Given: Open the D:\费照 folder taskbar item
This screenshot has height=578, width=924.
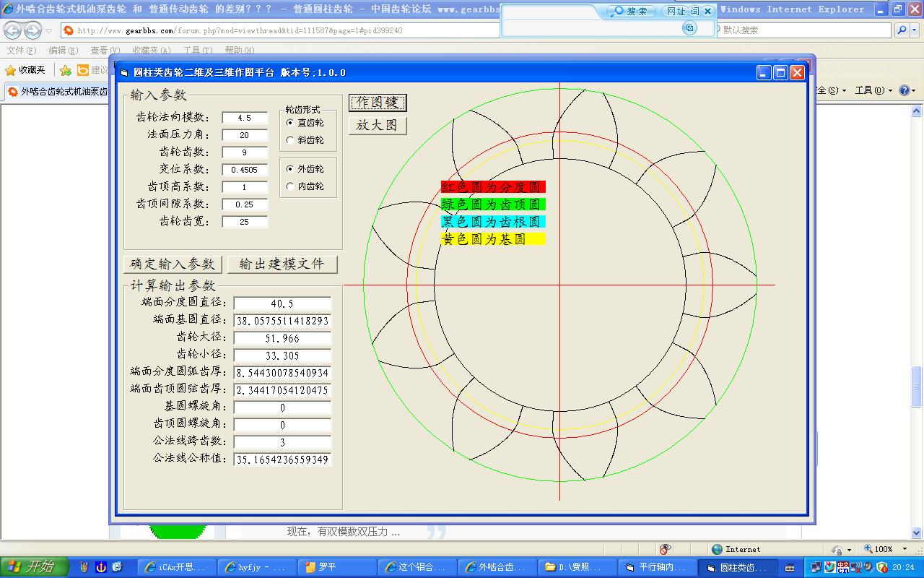Looking at the screenshot, I should (577, 568).
